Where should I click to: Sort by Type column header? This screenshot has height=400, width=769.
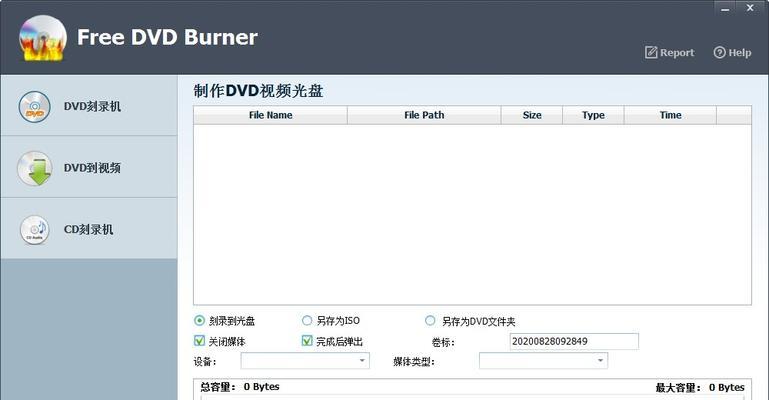click(593, 115)
